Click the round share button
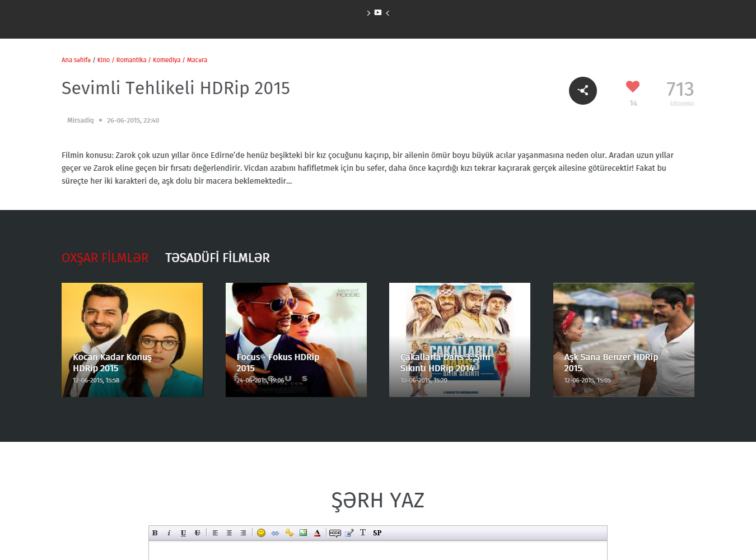This screenshot has height=560, width=756. coord(582,91)
